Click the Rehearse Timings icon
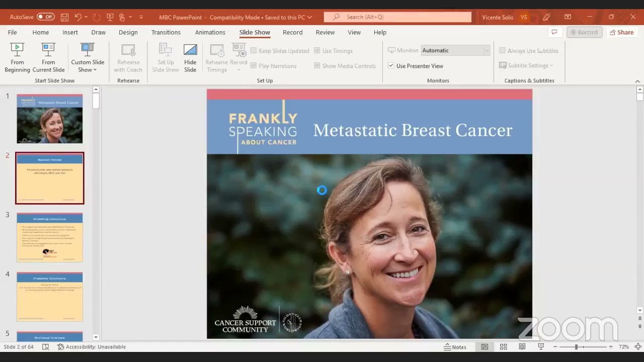The width and height of the screenshot is (644, 362). (217, 58)
